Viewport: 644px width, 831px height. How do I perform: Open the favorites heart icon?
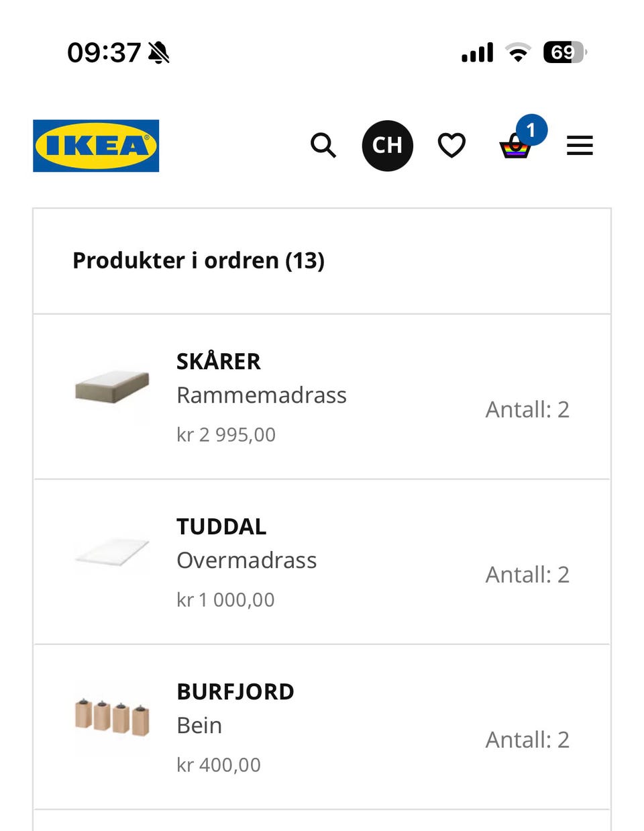[451, 145]
